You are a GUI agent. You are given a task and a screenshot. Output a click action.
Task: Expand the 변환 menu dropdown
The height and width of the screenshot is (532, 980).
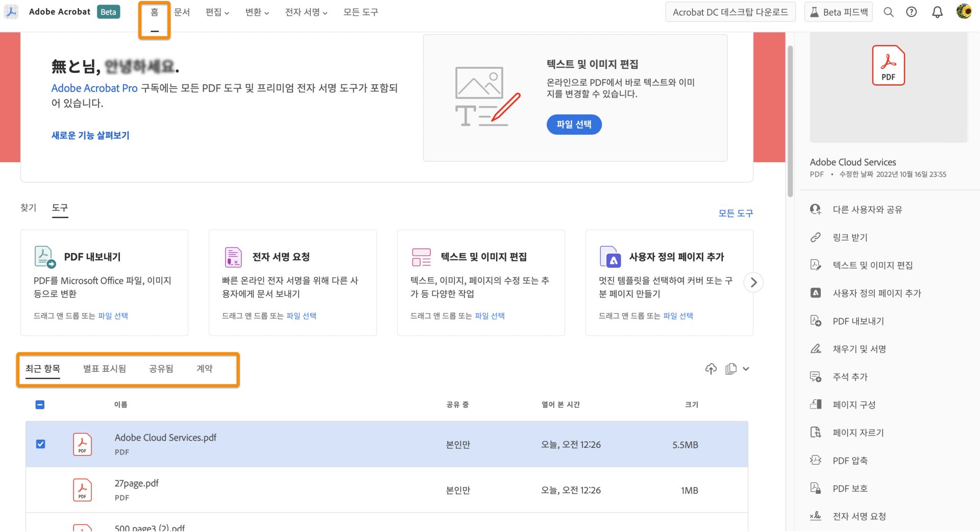point(257,12)
